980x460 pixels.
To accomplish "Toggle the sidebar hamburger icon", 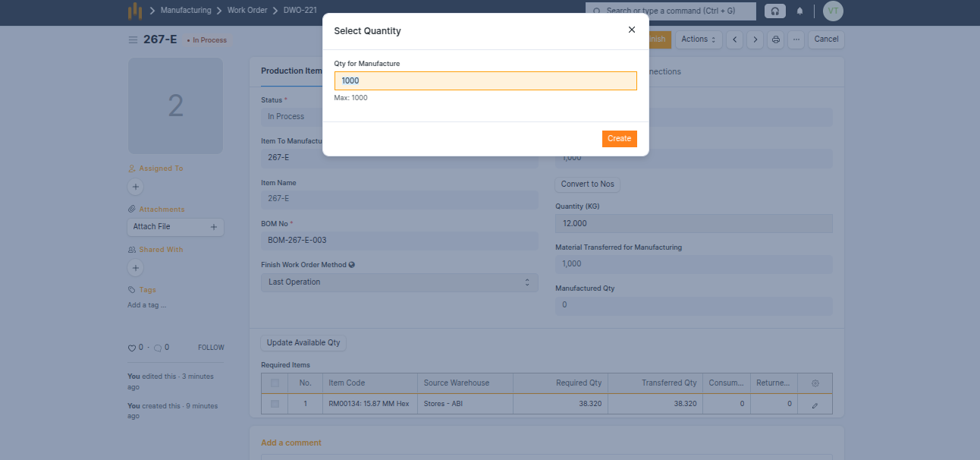I will (x=133, y=39).
